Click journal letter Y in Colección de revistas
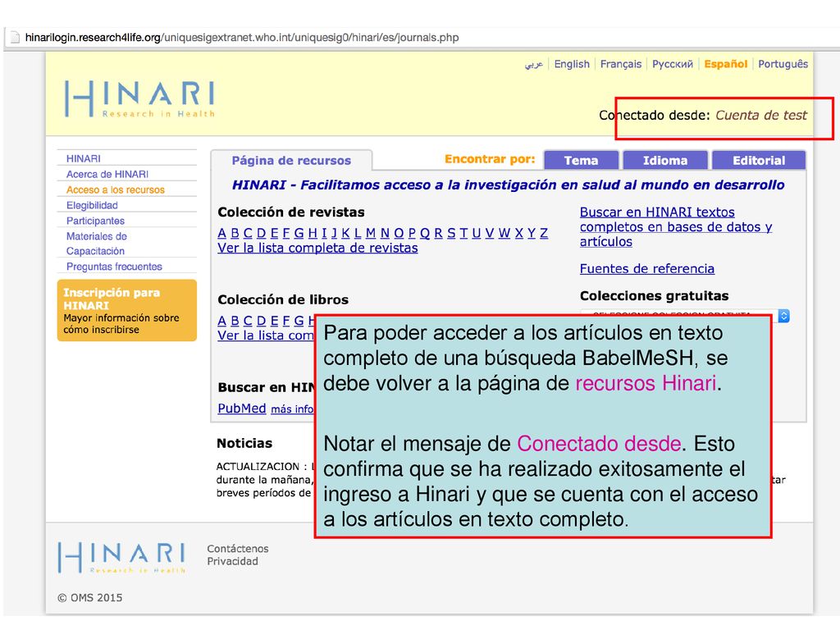 coord(532,233)
